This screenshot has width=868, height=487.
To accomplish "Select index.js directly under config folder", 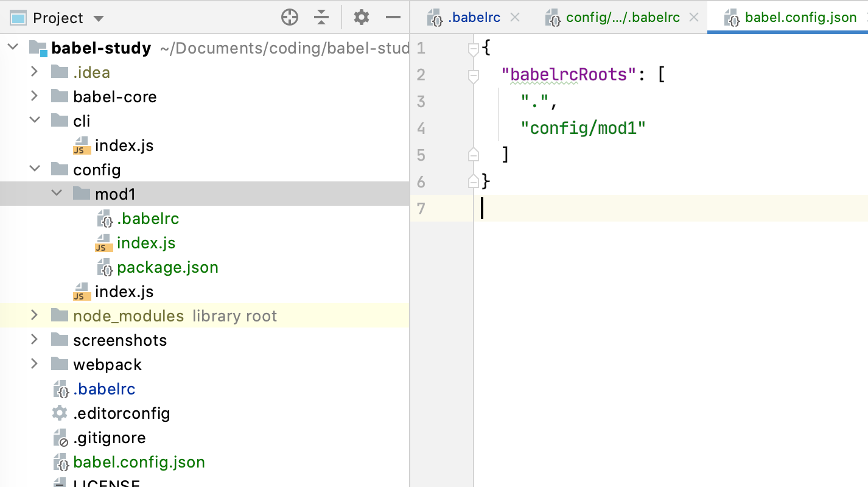I will [124, 292].
